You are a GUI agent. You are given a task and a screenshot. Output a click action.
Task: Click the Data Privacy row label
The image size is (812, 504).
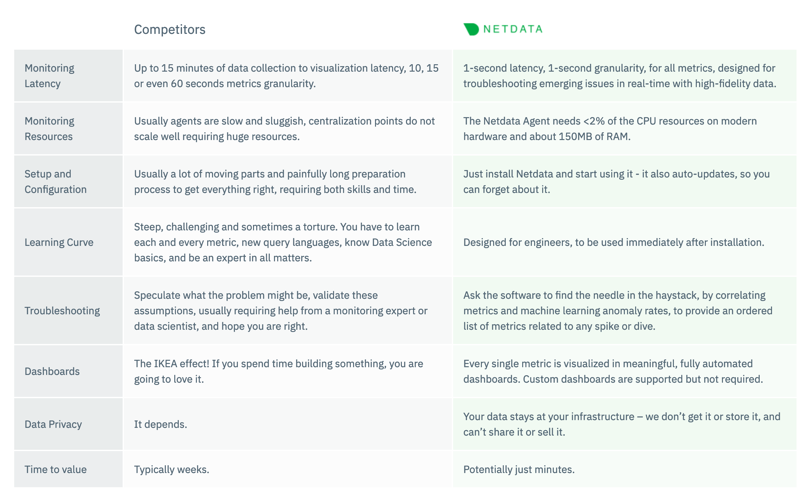tap(53, 424)
